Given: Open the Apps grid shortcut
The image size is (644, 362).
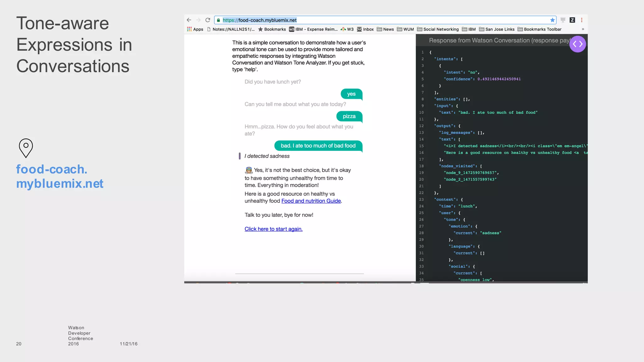Looking at the screenshot, I should point(195,29).
